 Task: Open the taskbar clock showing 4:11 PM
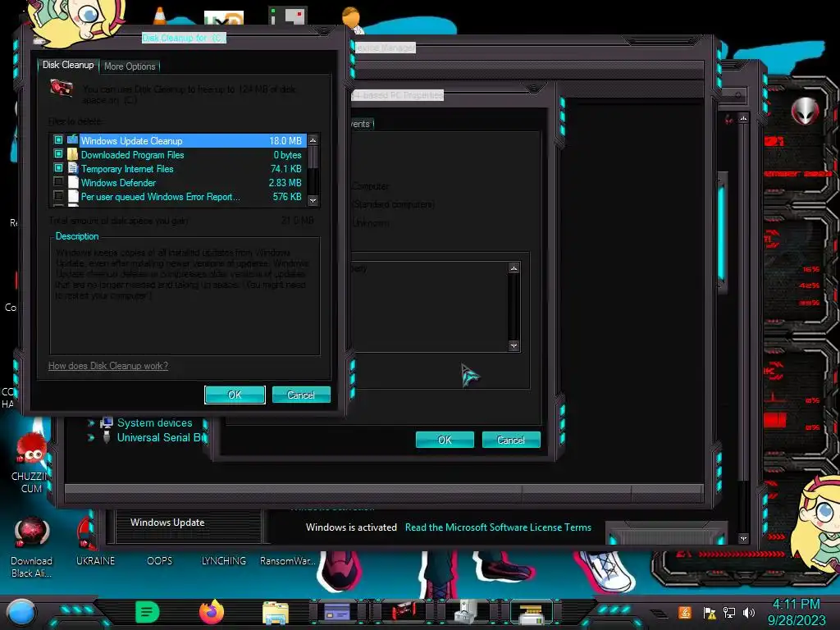(x=797, y=612)
